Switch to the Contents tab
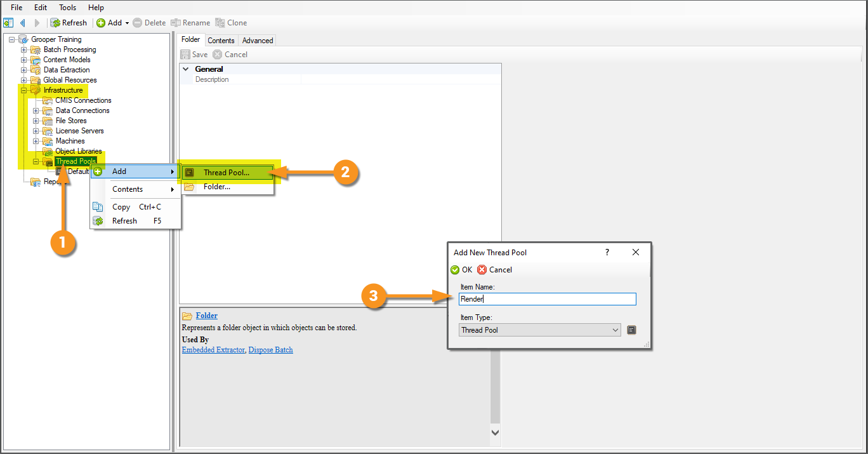 (x=221, y=40)
